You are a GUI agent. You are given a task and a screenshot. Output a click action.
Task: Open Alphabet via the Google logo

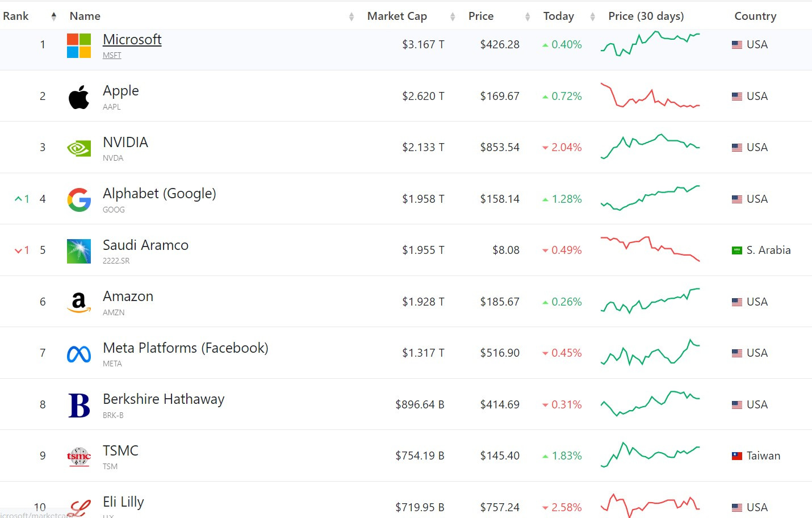click(78, 198)
